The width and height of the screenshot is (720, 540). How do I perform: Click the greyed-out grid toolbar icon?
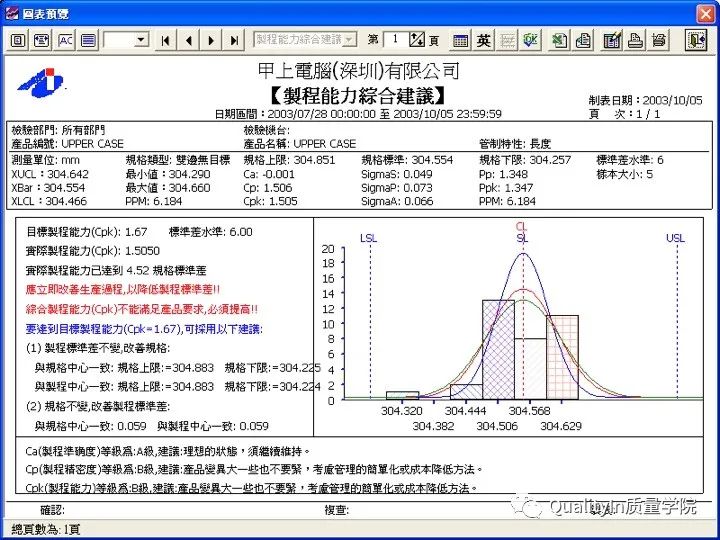pyautogui.click(x=507, y=40)
